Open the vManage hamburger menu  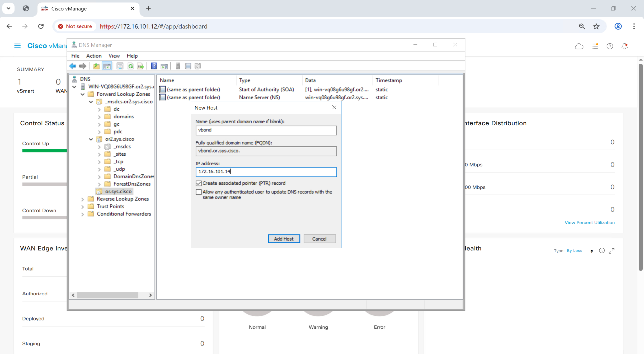click(17, 46)
